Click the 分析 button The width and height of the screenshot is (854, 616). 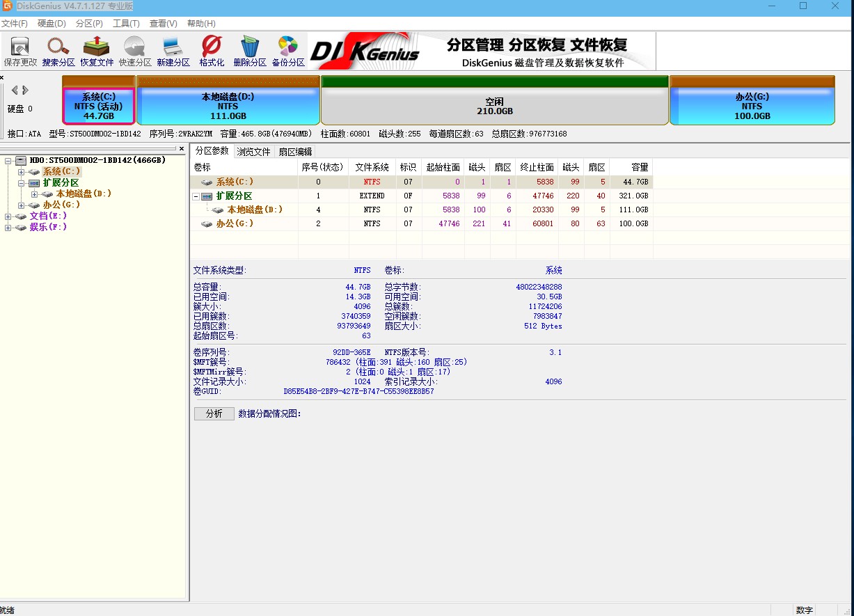pos(214,413)
